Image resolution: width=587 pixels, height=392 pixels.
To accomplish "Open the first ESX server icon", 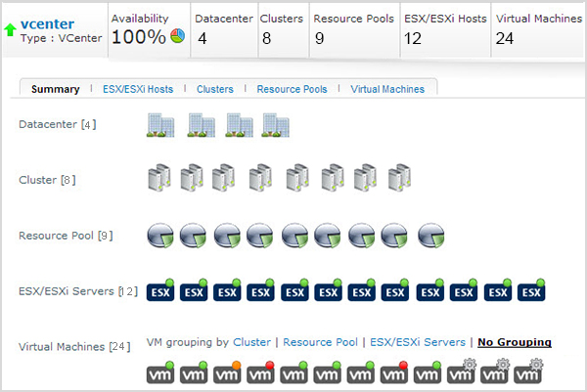I will 160,291.
